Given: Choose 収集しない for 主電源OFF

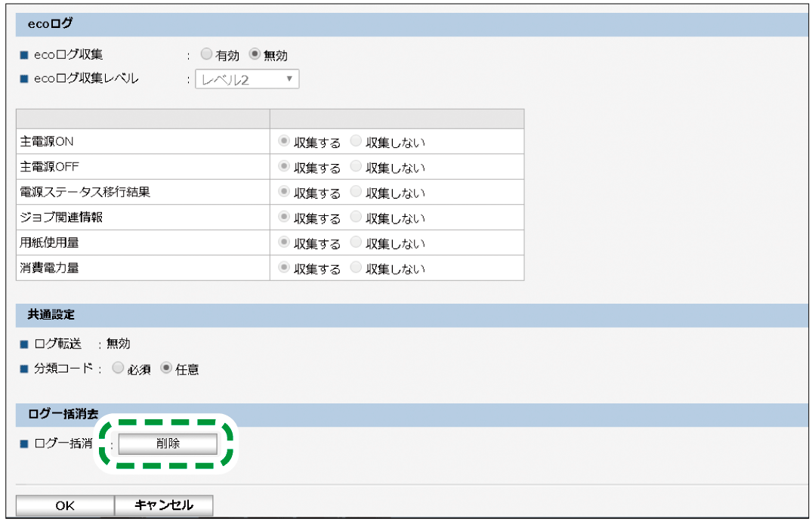Looking at the screenshot, I should pos(357,167).
